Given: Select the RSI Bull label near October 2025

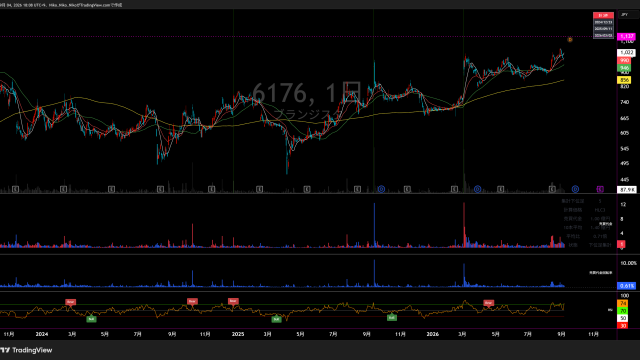Looking at the screenshot, I should coord(392,318).
